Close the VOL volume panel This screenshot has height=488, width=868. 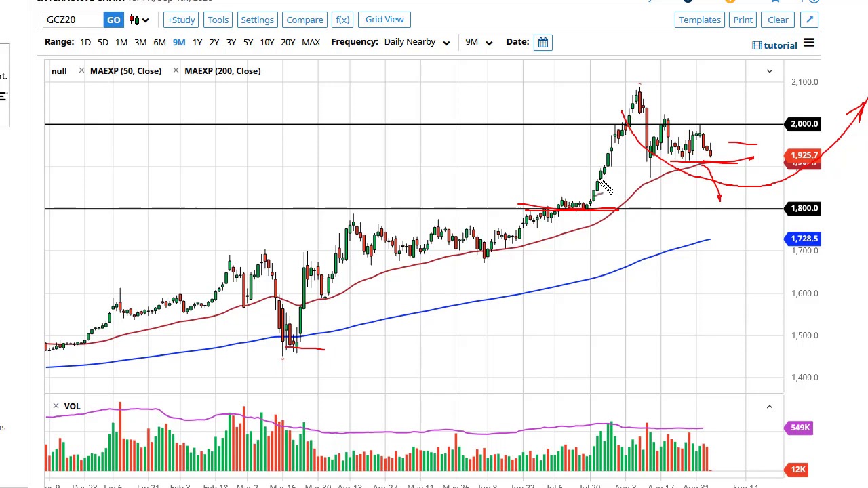click(56, 406)
